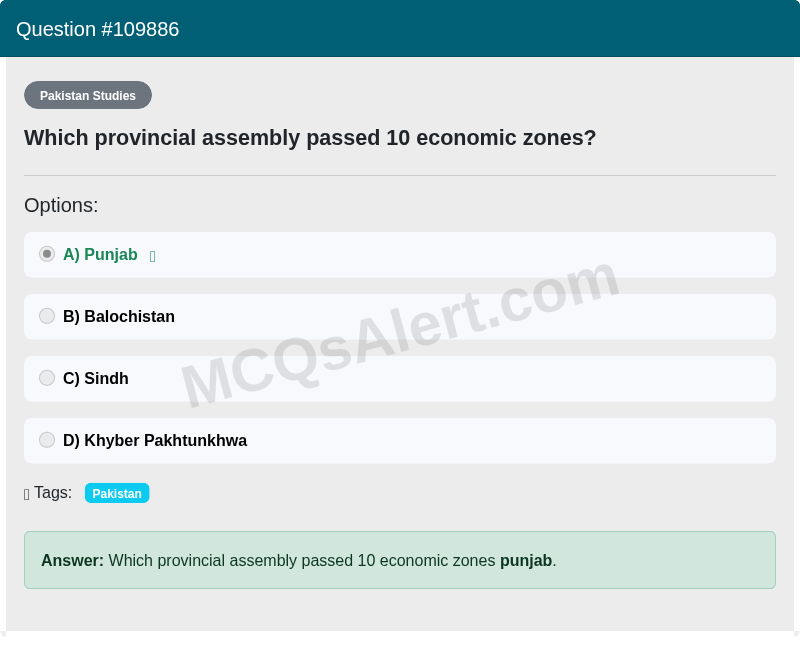Click the green Answer explanation box
The height and width of the screenshot is (662, 800).
(400, 560)
